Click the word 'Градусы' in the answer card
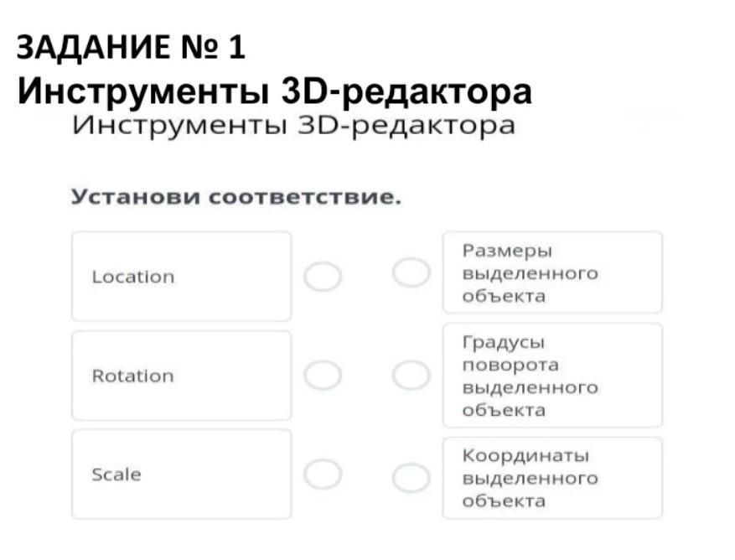 [504, 342]
